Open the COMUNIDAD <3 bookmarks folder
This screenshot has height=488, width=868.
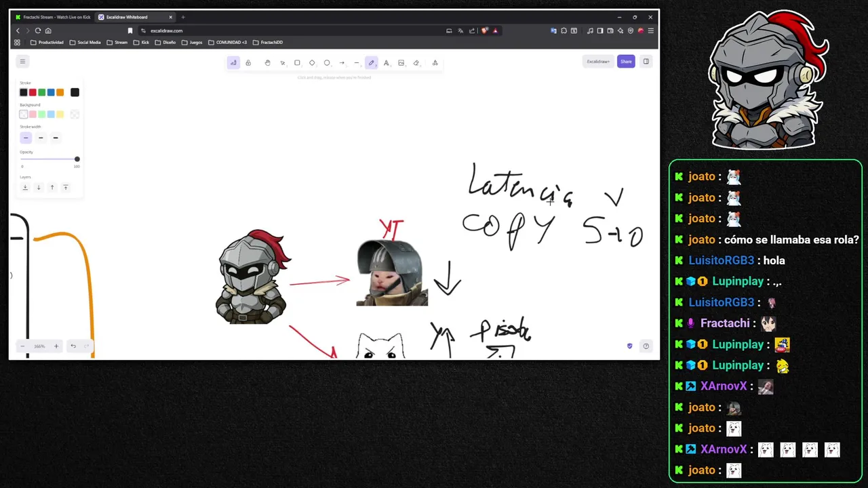click(x=228, y=42)
